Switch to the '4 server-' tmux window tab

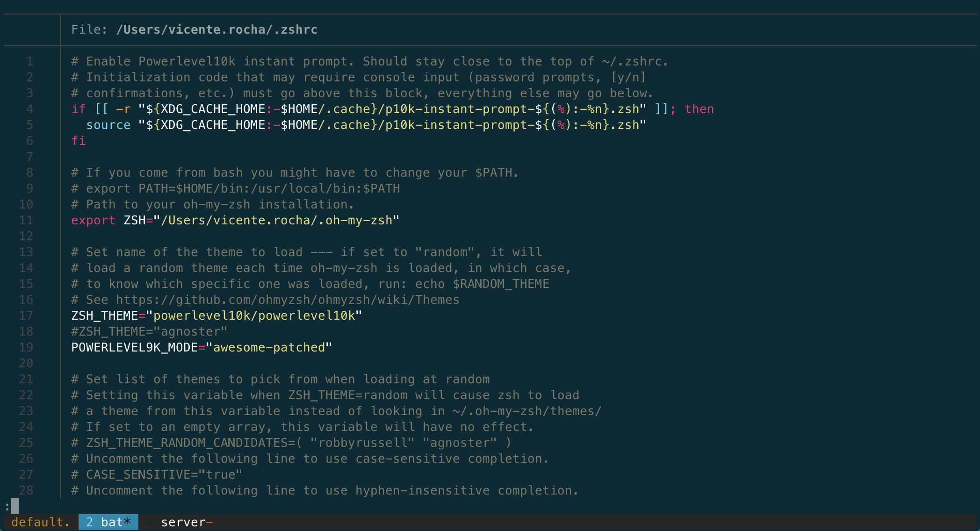(180, 522)
